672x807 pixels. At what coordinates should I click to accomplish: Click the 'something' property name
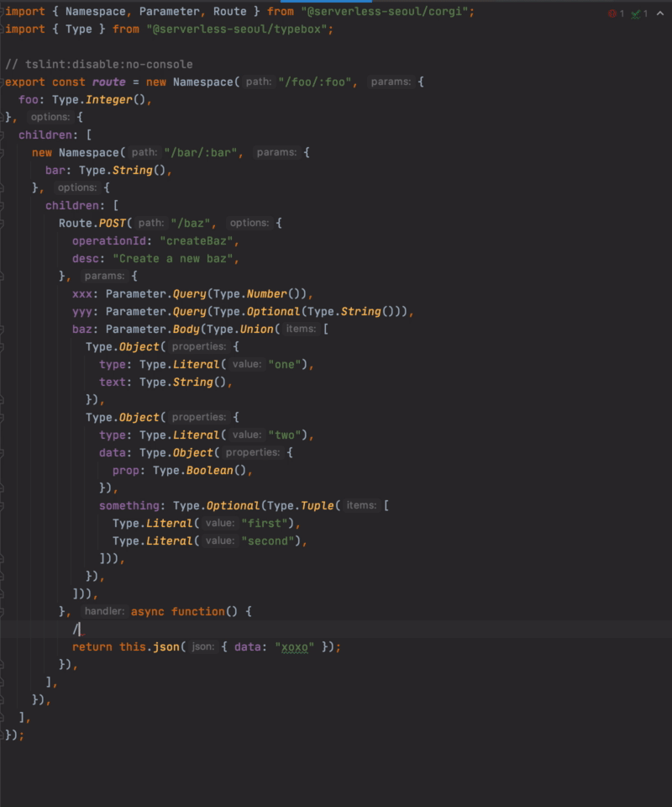tap(129, 506)
